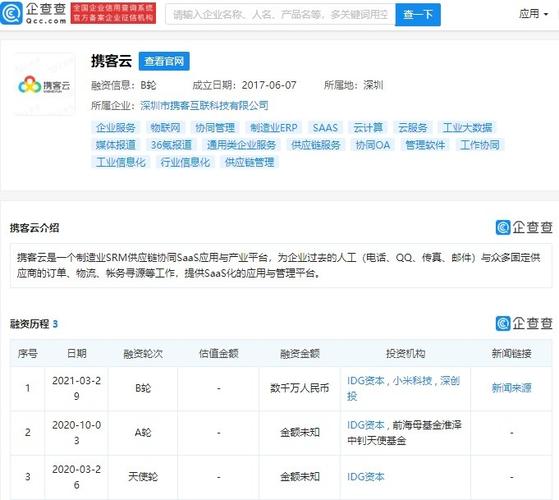Click the 投资机构 column header
The width and height of the screenshot is (559, 500).
(406, 354)
